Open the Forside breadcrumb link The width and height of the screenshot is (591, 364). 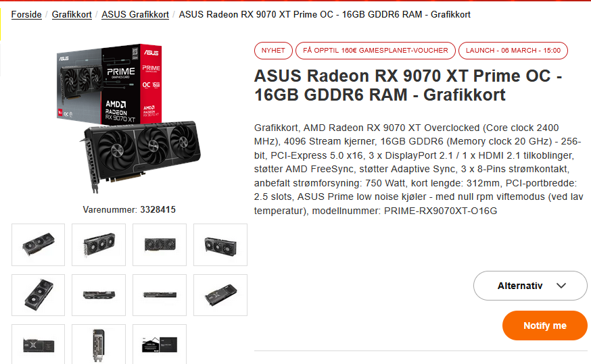point(26,15)
